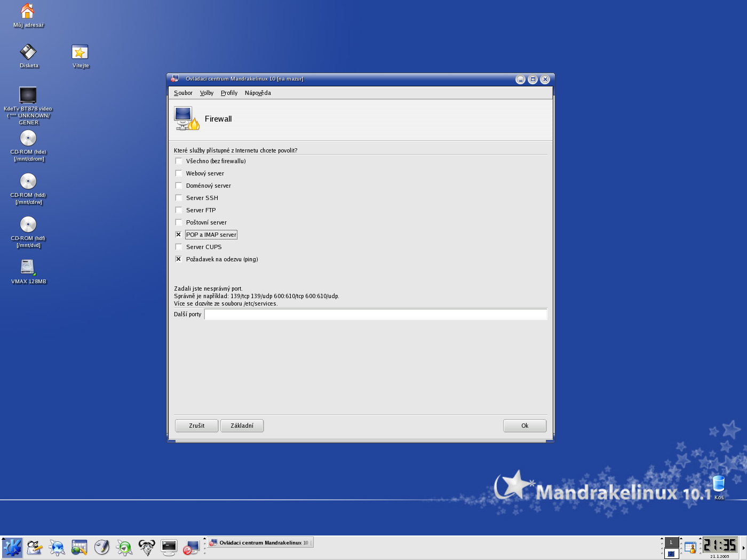Screen dimensions: 747x560
Task: Open CD-ROM (hdf) /mnt/dvd icon
Action: point(28,225)
